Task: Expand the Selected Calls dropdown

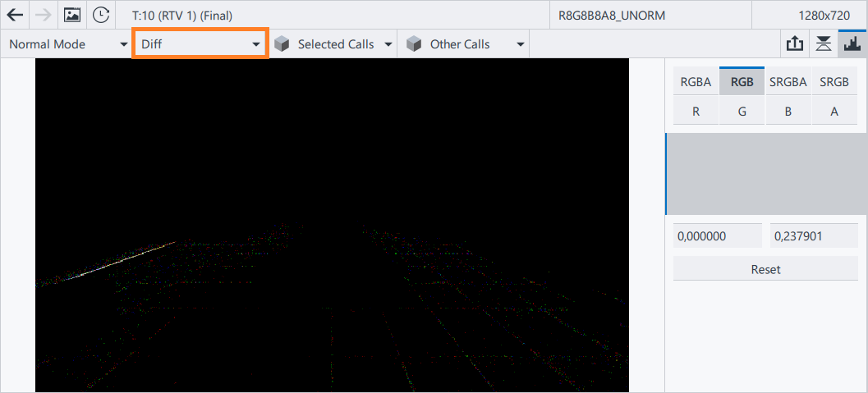Action: coord(388,44)
